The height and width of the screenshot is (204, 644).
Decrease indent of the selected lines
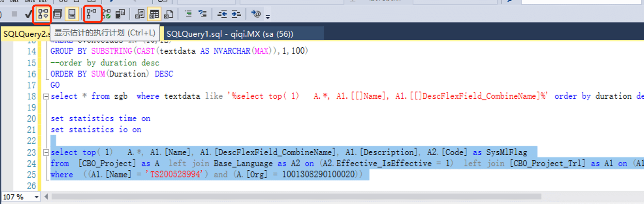tap(222, 14)
